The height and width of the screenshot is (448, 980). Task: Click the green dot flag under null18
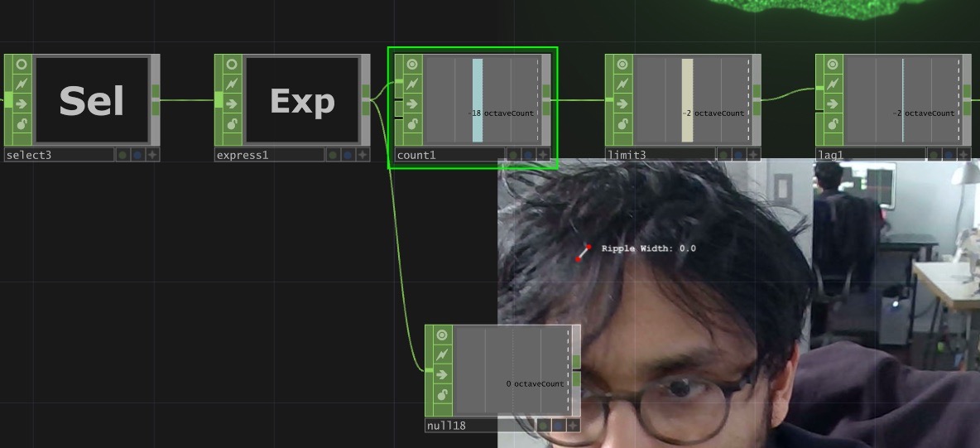click(543, 426)
